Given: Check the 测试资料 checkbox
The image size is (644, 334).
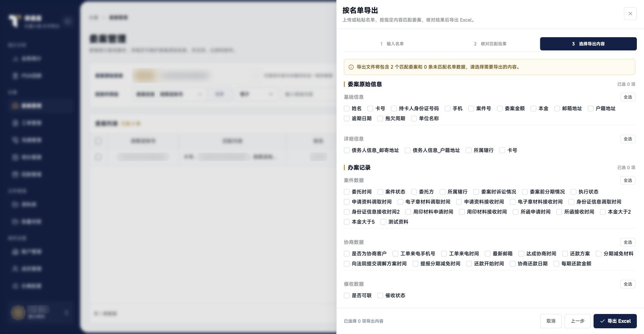Looking at the screenshot, I should click(x=383, y=222).
